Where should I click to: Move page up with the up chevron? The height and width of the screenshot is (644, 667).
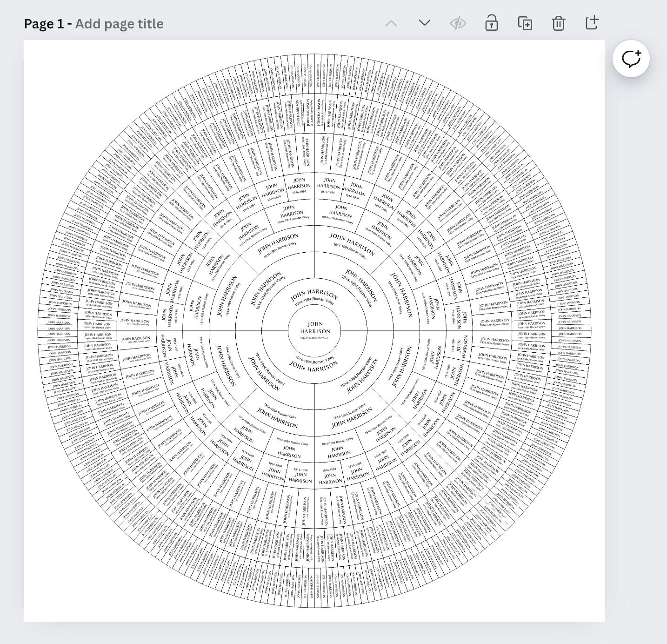(391, 23)
